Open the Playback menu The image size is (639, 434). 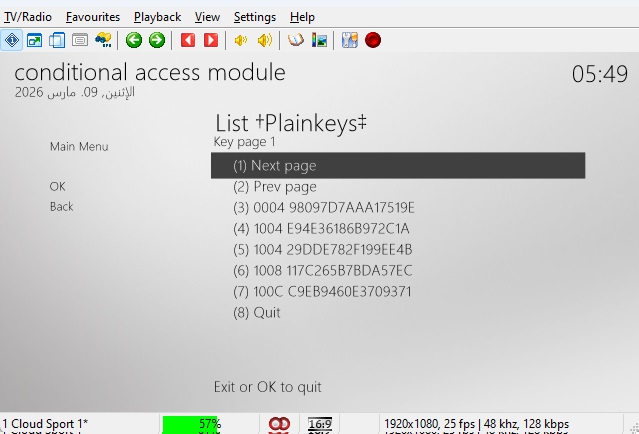(157, 17)
